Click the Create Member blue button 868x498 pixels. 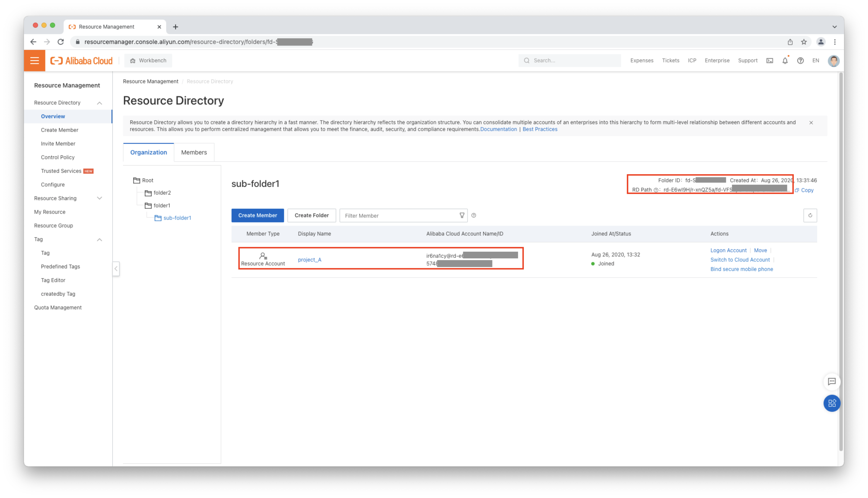[257, 216]
